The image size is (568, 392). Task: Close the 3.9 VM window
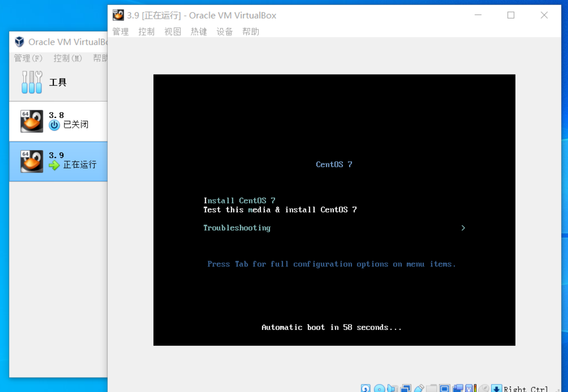544,15
